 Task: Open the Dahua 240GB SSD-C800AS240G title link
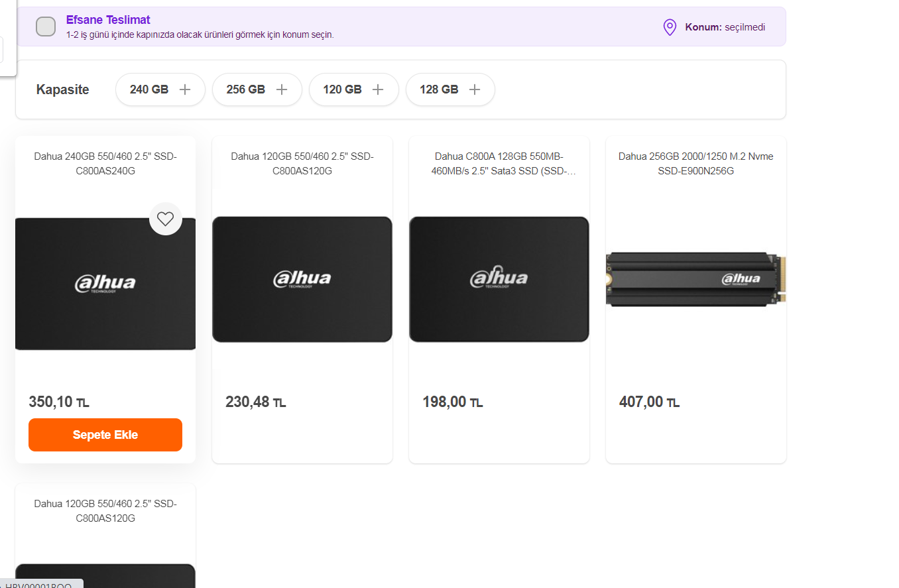(x=105, y=164)
